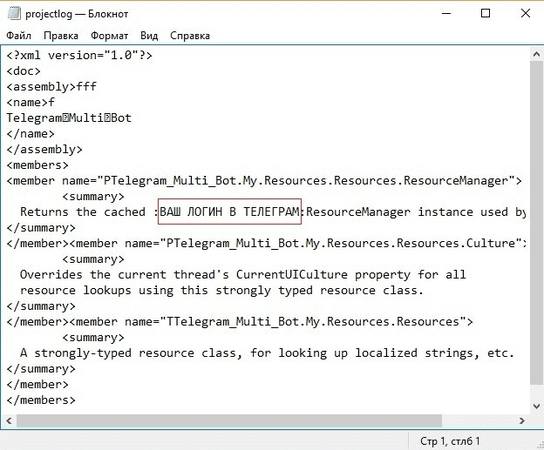Click the Notepad icon in title bar
Viewport: 544px width, 450px height.
click(x=14, y=14)
